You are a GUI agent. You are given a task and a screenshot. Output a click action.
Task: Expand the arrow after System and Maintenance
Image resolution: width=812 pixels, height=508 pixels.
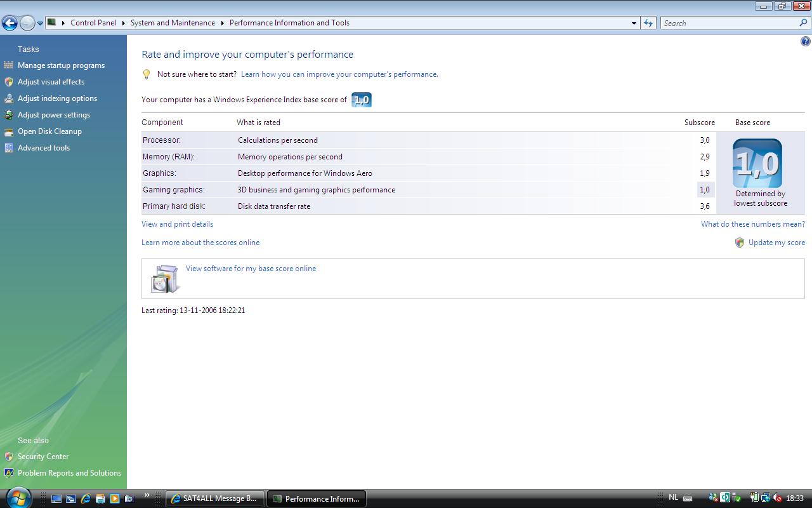click(223, 23)
